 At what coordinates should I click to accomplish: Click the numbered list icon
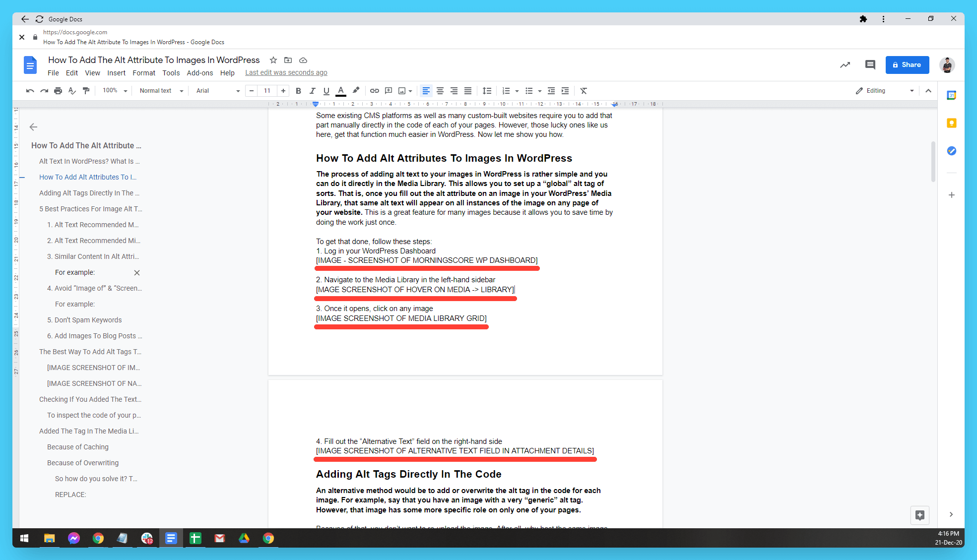[505, 91]
